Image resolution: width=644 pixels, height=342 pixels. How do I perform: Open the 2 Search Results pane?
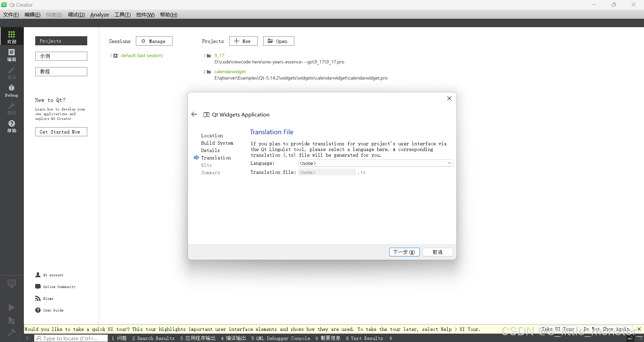tap(153, 338)
